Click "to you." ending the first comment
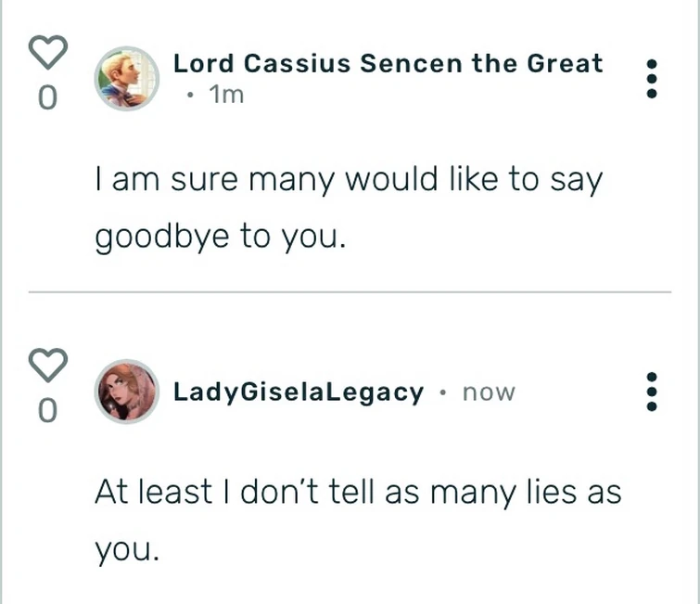 (x=293, y=237)
